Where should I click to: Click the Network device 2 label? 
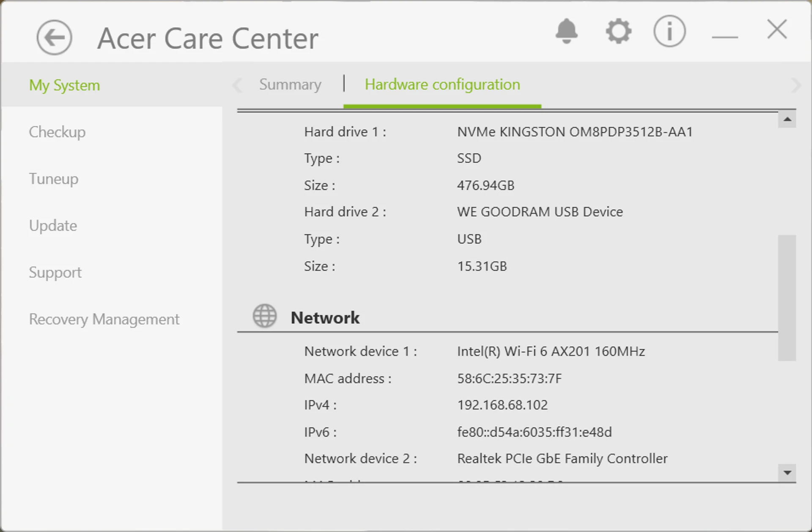[360, 459]
